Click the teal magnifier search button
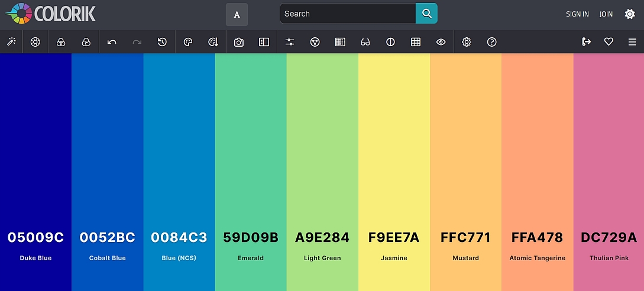Screen dimensions: 644x291 click(x=427, y=14)
